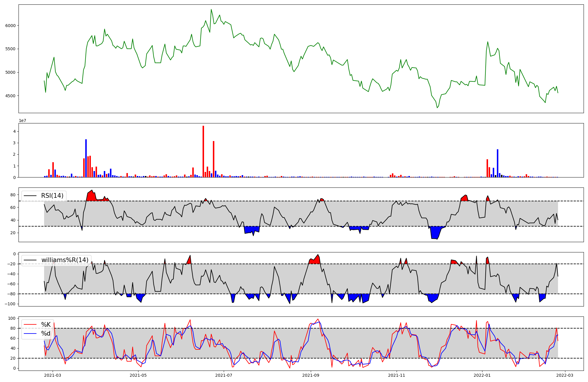Click the black RSI legend line sample
This screenshot has width=588, height=382.
(x=30, y=196)
